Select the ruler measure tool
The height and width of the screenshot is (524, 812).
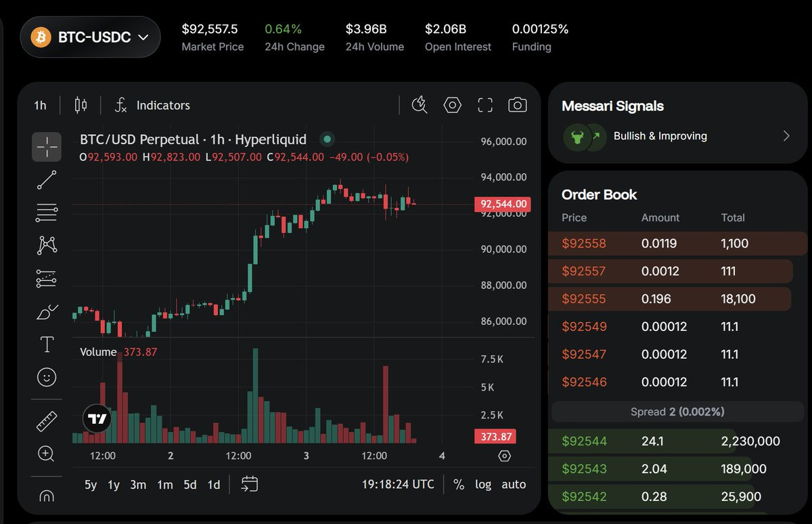47,422
